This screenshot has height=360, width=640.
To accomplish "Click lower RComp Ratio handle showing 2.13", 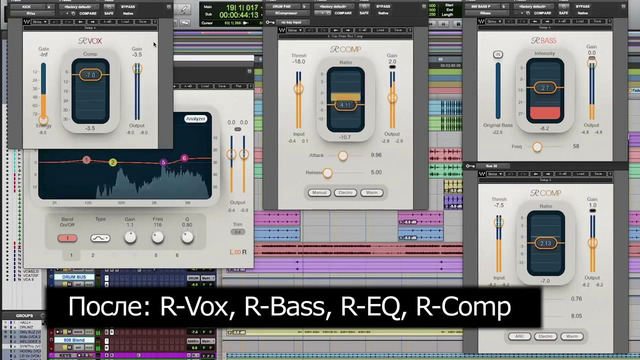I will click(x=546, y=243).
